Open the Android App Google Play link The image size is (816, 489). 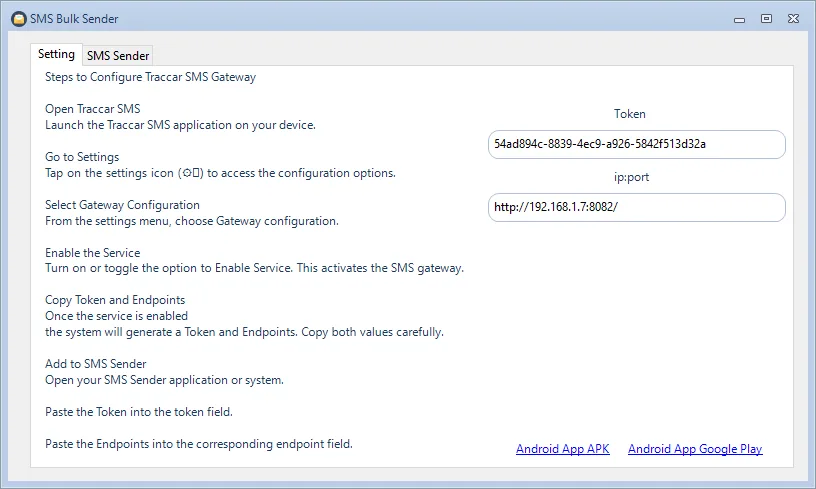click(x=695, y=449)
